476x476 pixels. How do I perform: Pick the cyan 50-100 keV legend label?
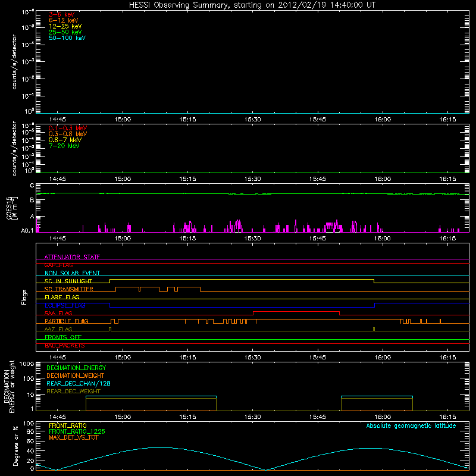(x=67, y=38)
